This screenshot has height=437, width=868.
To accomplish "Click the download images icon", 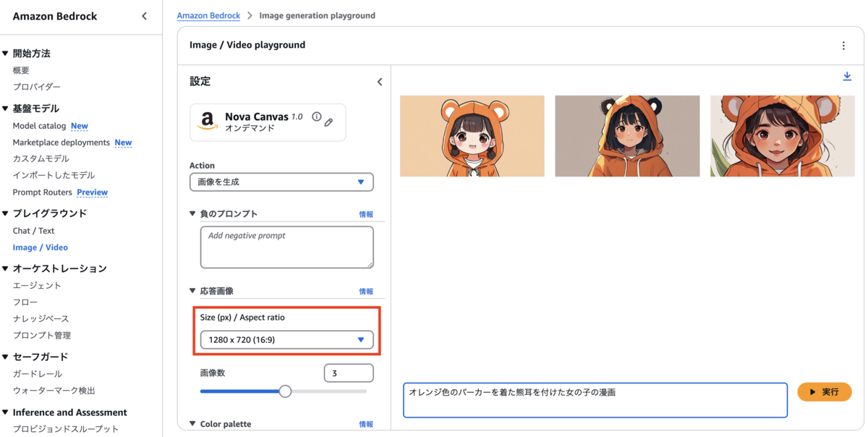I will coord(847,77).
